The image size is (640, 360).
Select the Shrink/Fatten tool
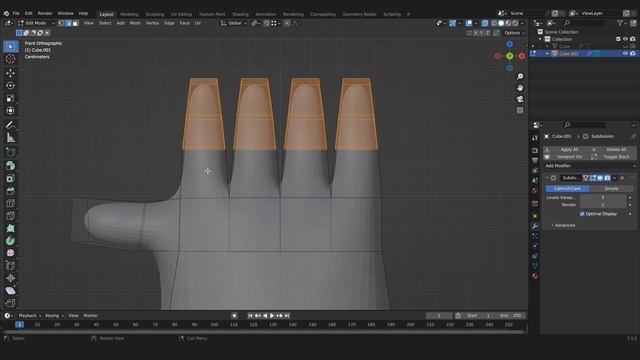pyautogui.click(x=11, y=278)
